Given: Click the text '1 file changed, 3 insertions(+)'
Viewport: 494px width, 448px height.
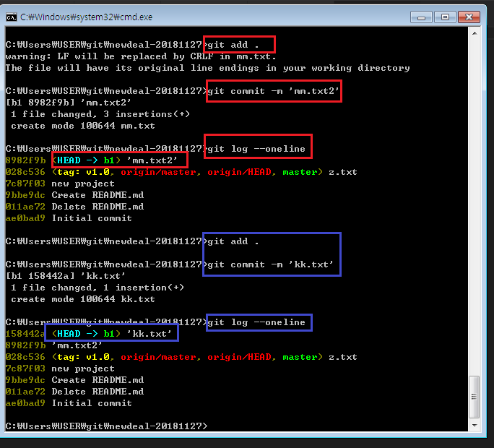Looking at the screenshot, I should click(x=100, y=114).
